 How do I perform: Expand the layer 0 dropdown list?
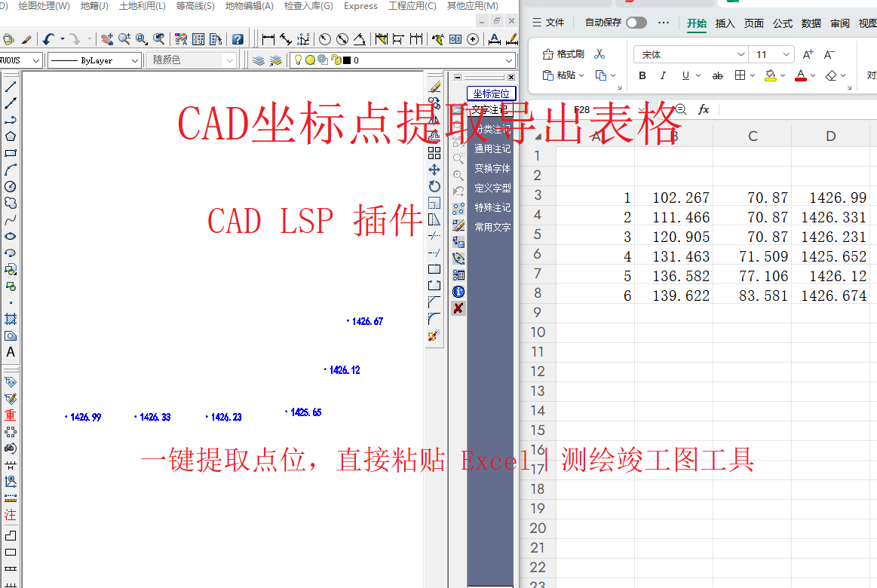click(508, 60)
